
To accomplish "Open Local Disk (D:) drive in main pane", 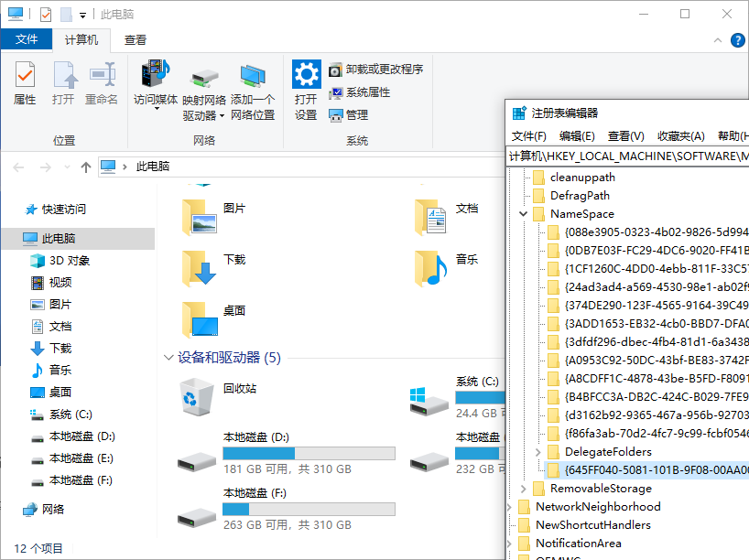I will coord(197,461).
